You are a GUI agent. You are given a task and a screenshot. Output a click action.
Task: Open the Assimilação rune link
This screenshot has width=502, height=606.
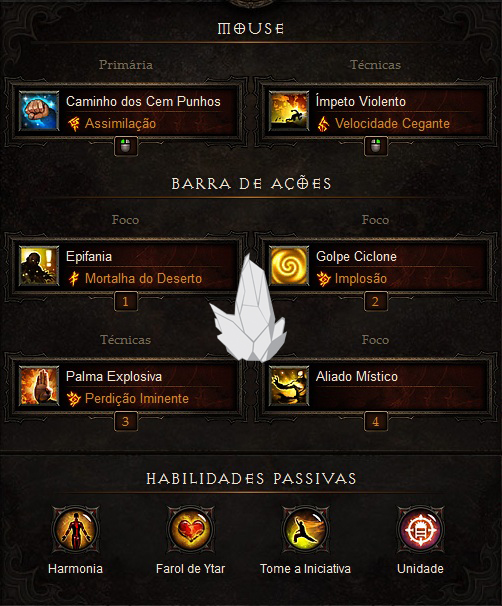(x=120, y=124)
